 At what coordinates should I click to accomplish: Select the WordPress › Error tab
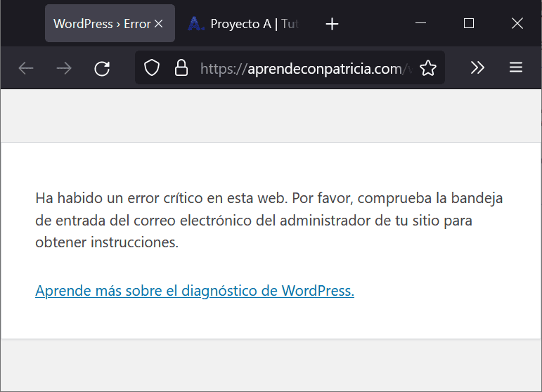[110, 23]
